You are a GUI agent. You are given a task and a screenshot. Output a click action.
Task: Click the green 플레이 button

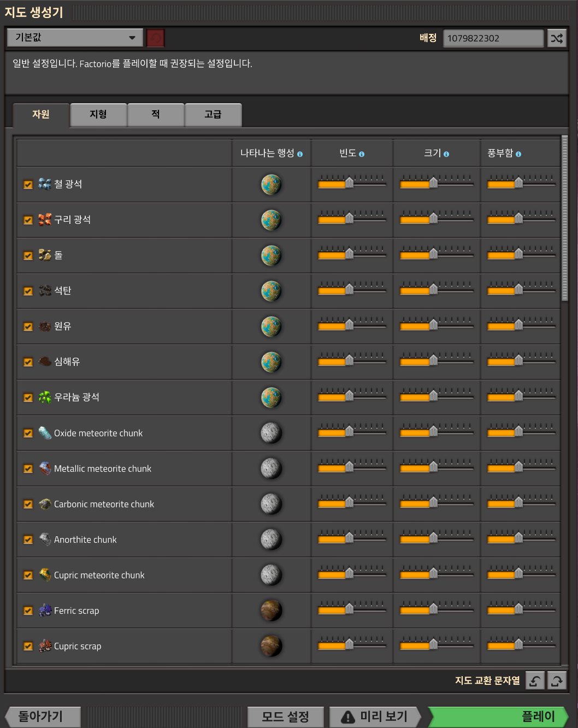(498, 717)
